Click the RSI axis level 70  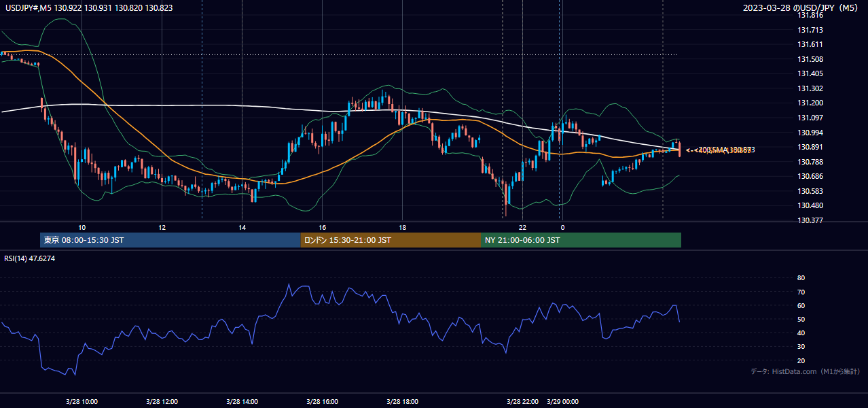point(801,292)
